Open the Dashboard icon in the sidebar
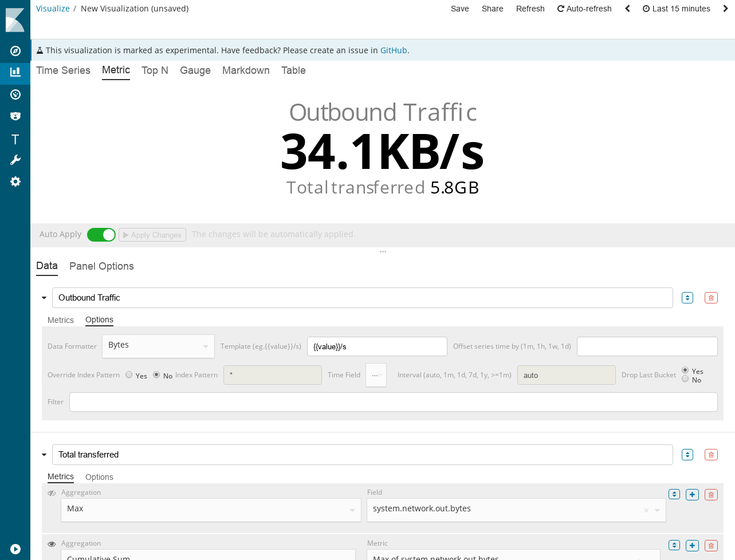The image size is (735, 560). [x=15, y=94]
